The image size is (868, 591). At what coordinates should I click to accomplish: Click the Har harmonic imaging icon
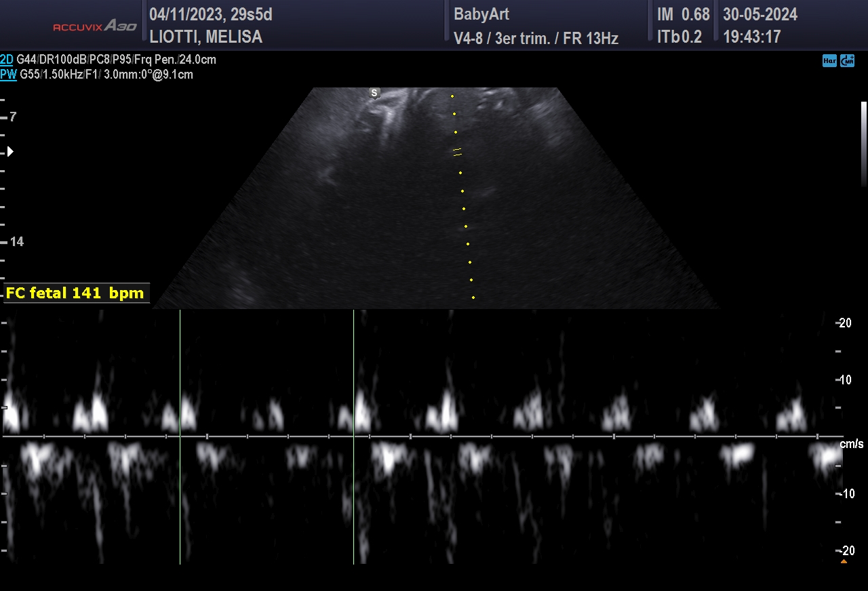(829, 61)
